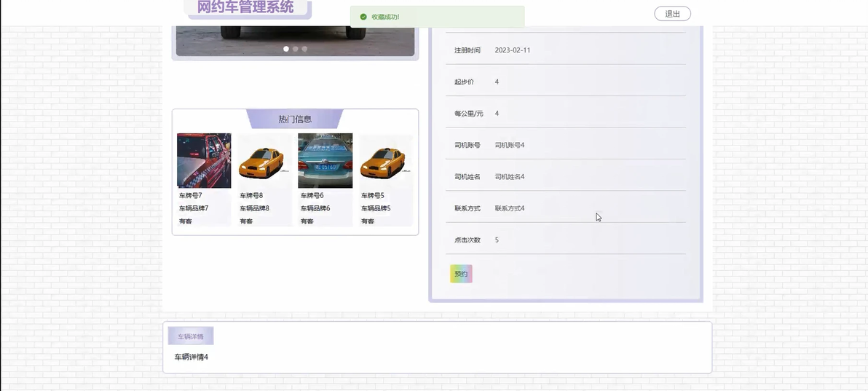Open the 车牌号7 vehicle thumbnail

point(204,161)
